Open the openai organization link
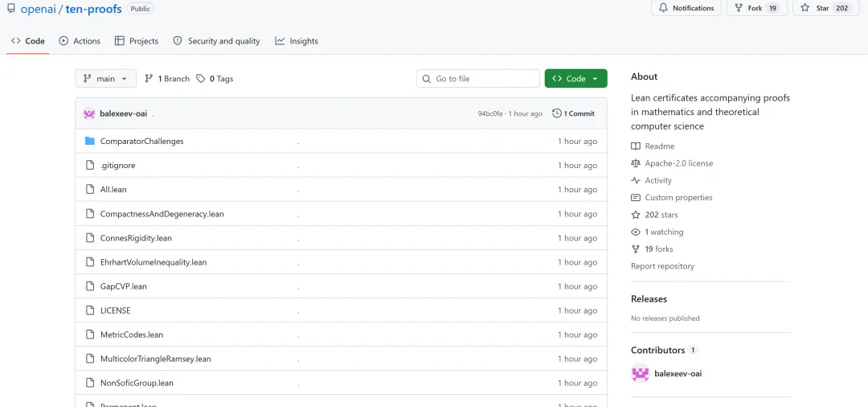Viewport: 868px width, 407px height. pos(39,9)
